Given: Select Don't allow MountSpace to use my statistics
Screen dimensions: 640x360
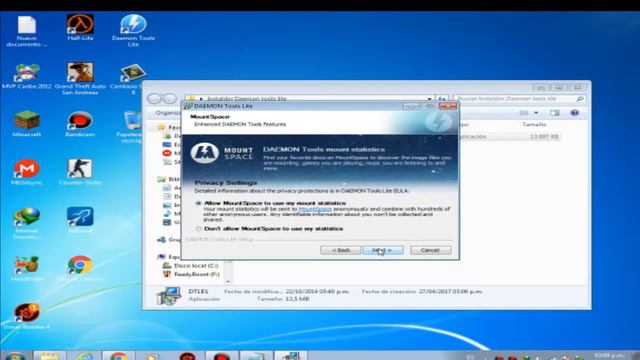Looking at the screenshot, I should [199, 229].
